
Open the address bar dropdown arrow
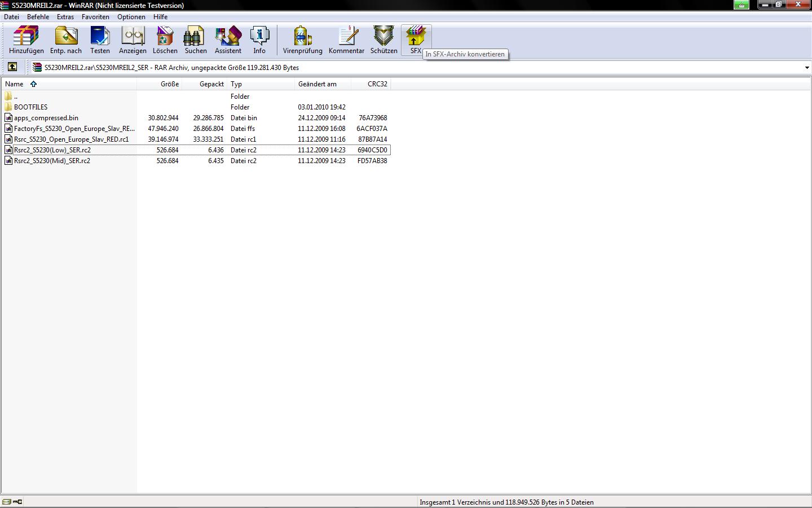click(807, 68)
